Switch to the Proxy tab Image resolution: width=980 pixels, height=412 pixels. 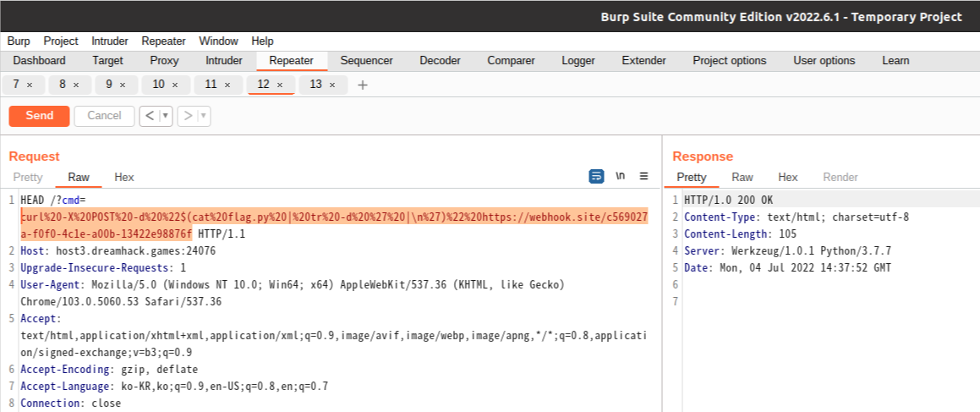coord(164,61)
